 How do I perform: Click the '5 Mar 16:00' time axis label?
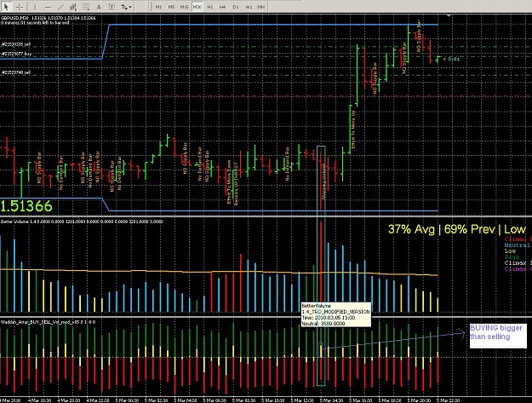pyautogui.click(x=361, y=400)
